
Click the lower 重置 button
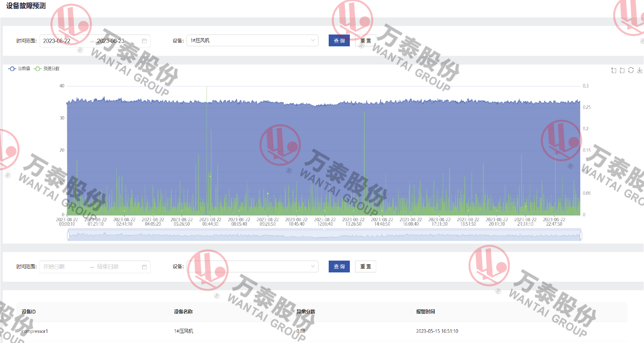pyautogui.click(x=365, y=267)
